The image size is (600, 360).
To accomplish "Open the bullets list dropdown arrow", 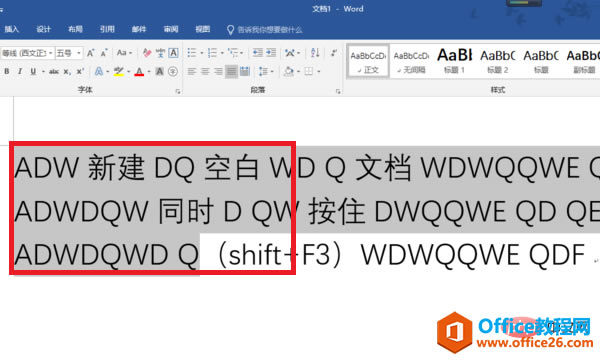I will point(201,53).
